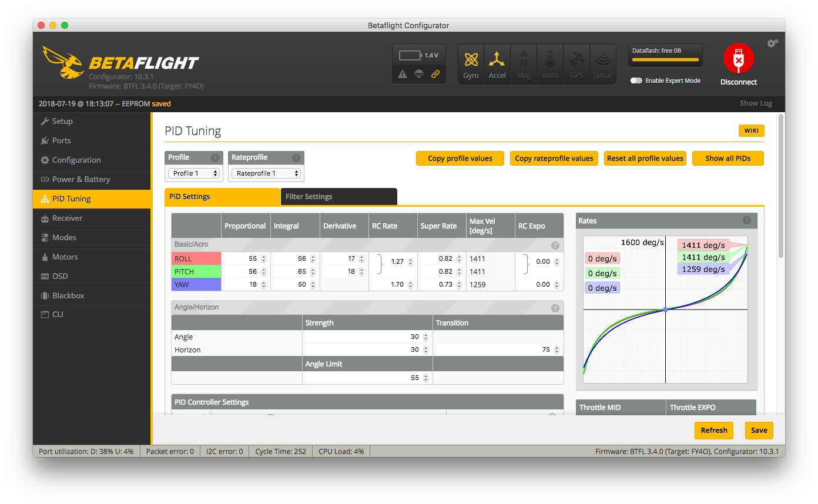Click the gear icon next to Configuration

(x=45, y=160)
